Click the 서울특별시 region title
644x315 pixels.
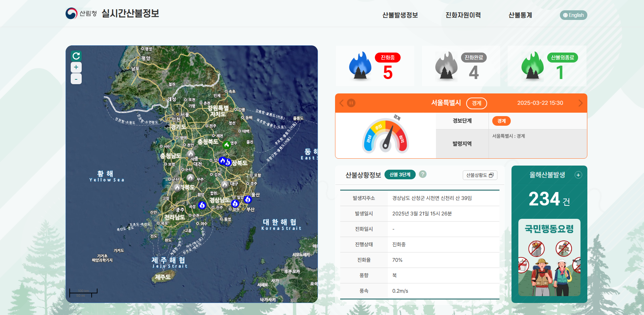(x=446, y=103)
